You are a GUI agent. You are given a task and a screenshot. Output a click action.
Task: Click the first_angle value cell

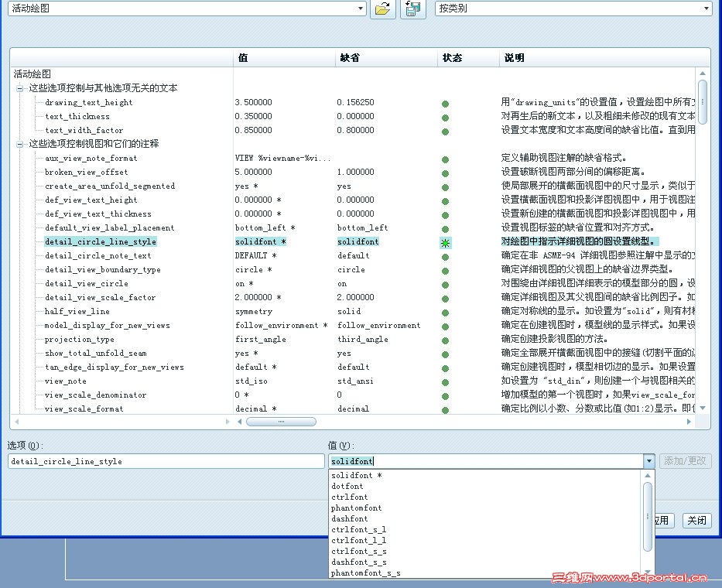(260, 340)
